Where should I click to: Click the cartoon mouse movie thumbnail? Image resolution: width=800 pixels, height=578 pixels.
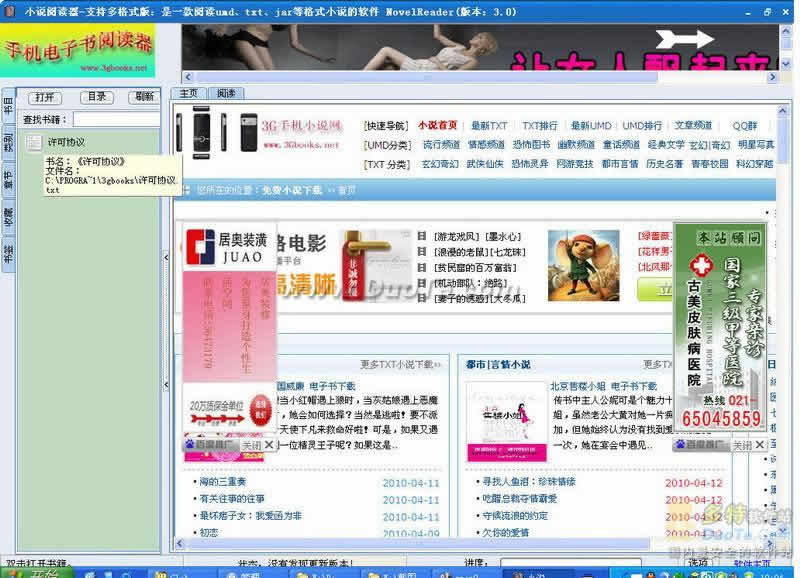(583, 265)
